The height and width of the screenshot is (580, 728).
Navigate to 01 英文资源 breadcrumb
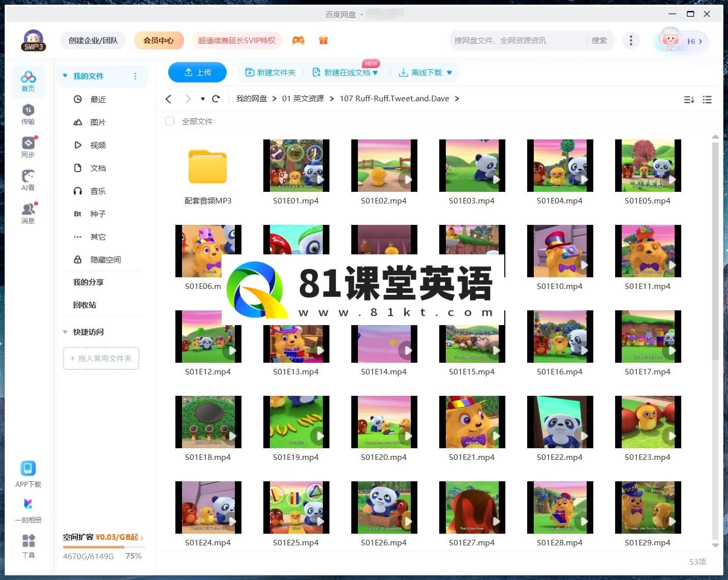click(303, 99)
